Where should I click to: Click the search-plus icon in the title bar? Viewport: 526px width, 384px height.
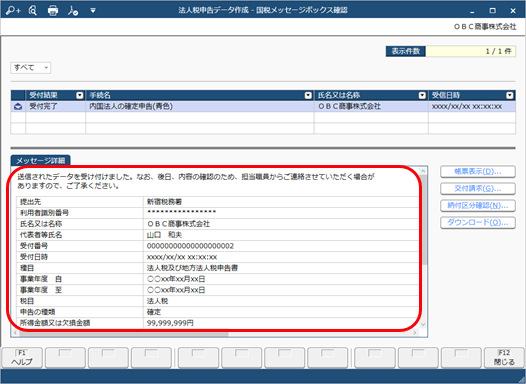point(13,10)
